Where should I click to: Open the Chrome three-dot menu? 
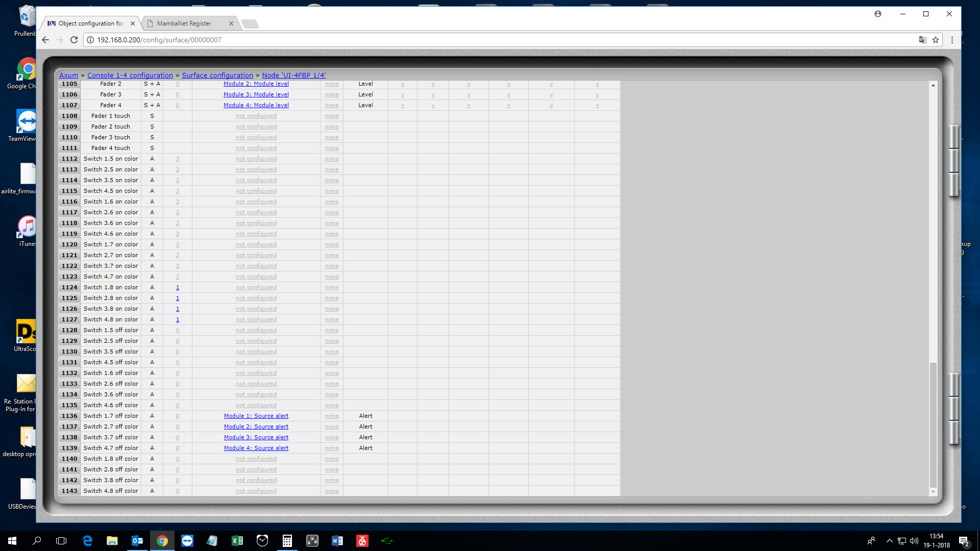[x=952, y=40]
